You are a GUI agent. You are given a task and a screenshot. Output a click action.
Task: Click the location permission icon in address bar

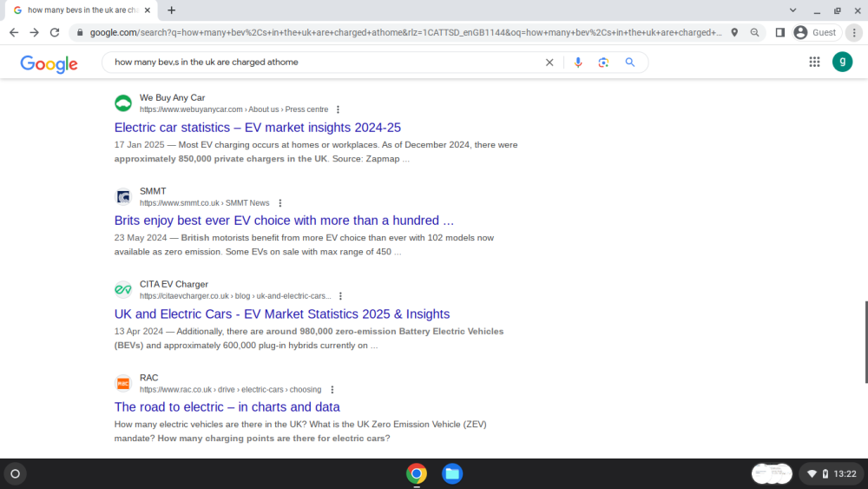[x=734, y=33]
